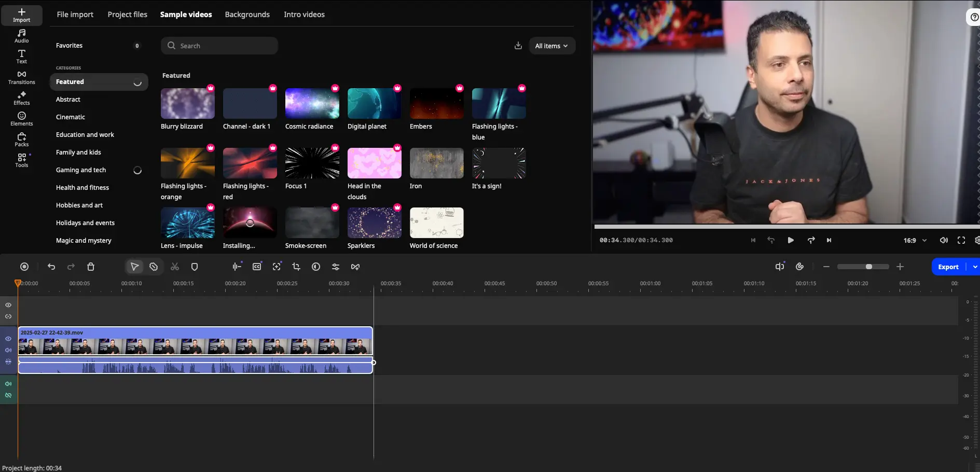Expand the Export button dropdown arrow
Image resolution: width=980 pixels, height=472 pixels.
point(975,267)
